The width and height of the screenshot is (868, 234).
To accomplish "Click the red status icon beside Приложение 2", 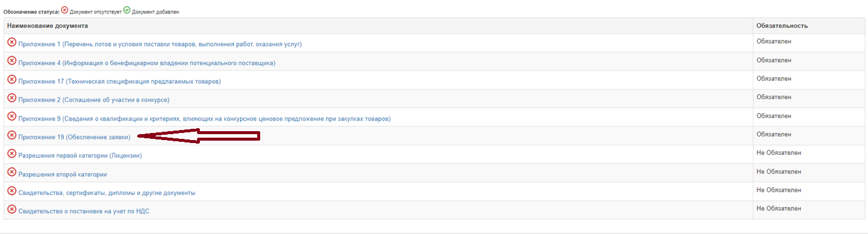I will [12, 97].
